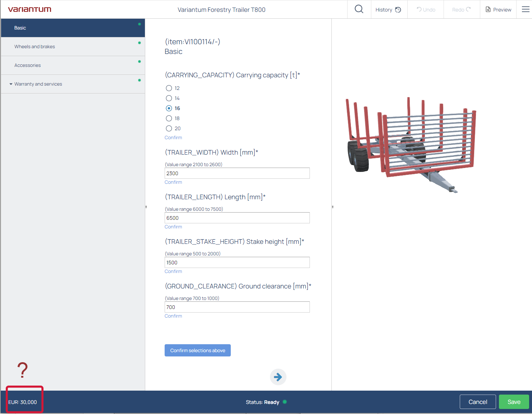Confirm carrying capacity selection
The image size is (532, 414).
173,138
